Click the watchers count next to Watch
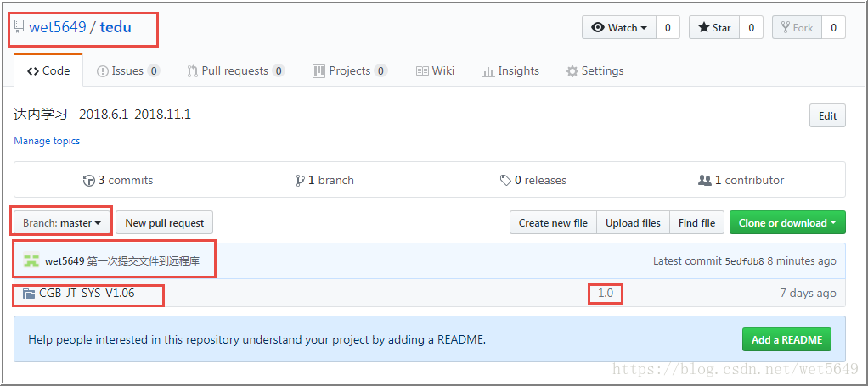This screenshot has width=868, height=386. pos(668,28)
